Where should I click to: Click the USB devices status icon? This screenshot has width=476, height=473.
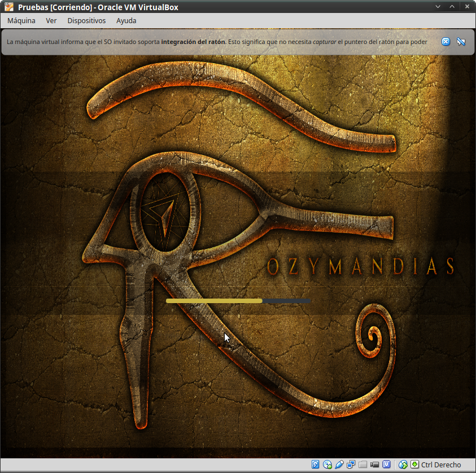pyautogui.click(x=339, y=465)
